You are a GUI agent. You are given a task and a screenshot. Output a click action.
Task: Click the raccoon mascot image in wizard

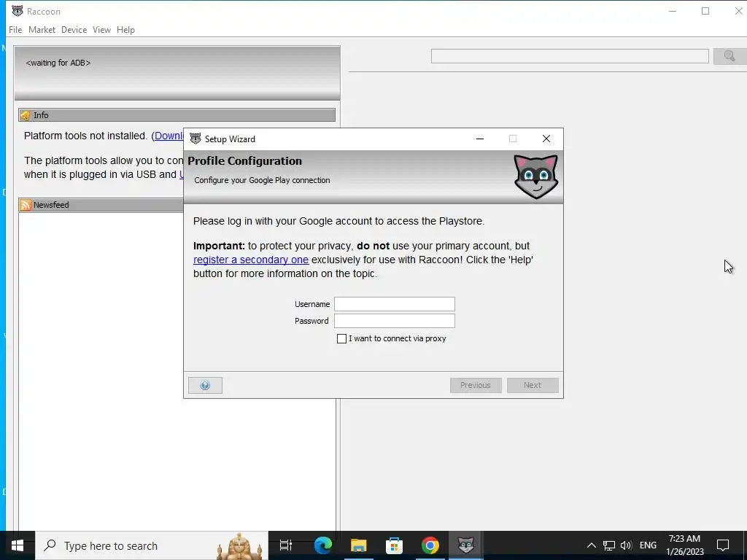coord(536,176)
